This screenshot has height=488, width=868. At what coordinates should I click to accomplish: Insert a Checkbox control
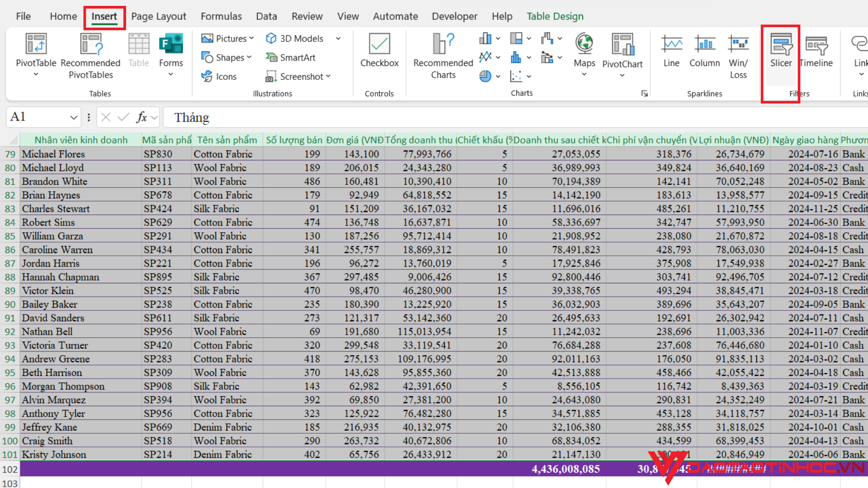tap(379, 51)
